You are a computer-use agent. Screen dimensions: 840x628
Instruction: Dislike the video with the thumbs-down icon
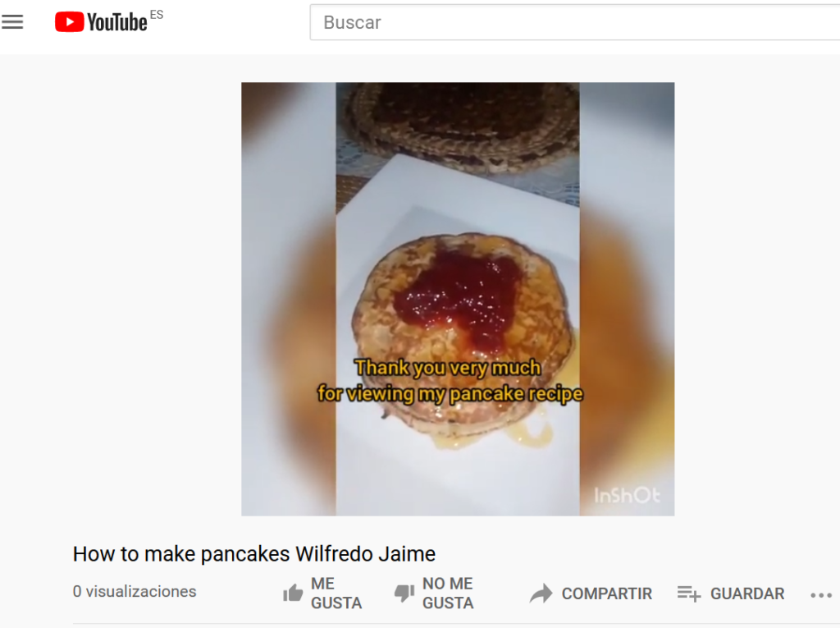pos(404,594)
